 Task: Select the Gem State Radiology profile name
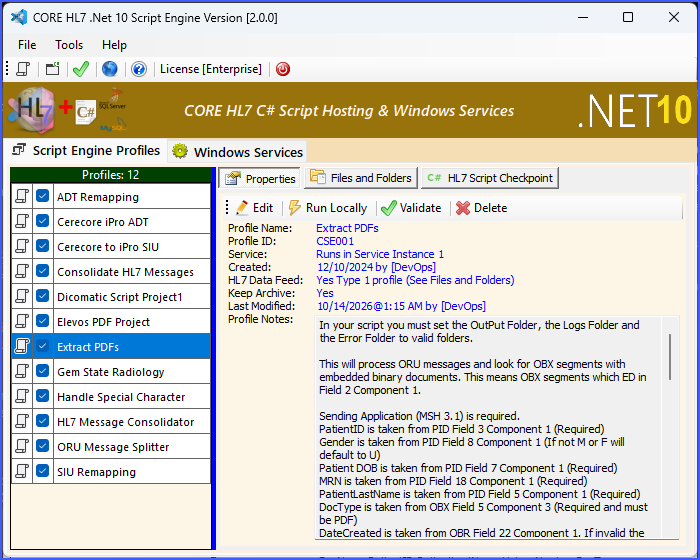click(111, 372)
